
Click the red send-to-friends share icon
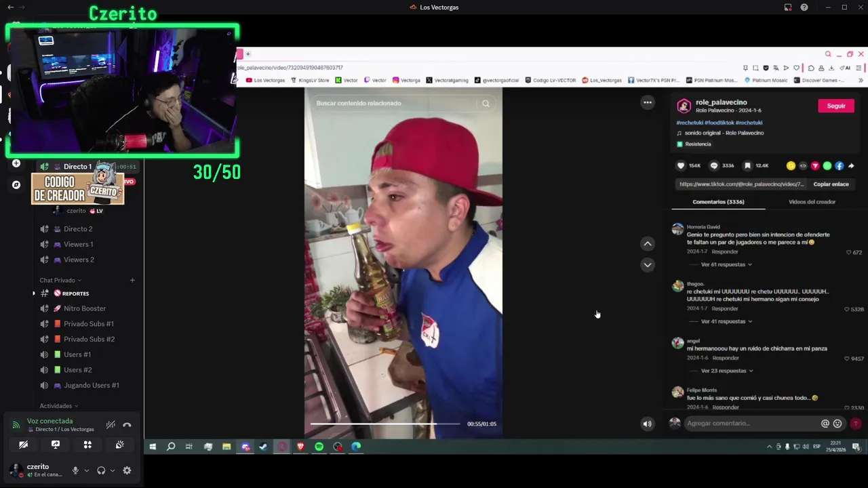point(815,165)
